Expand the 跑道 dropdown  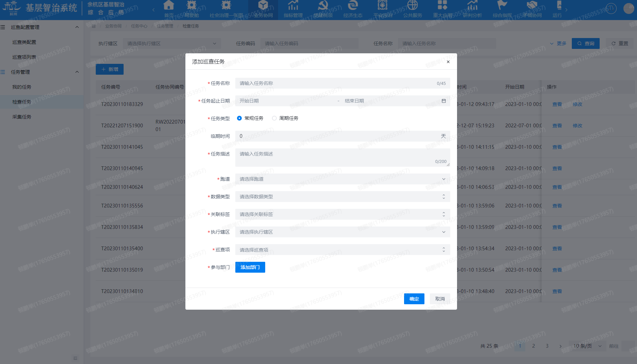(343, 179)
